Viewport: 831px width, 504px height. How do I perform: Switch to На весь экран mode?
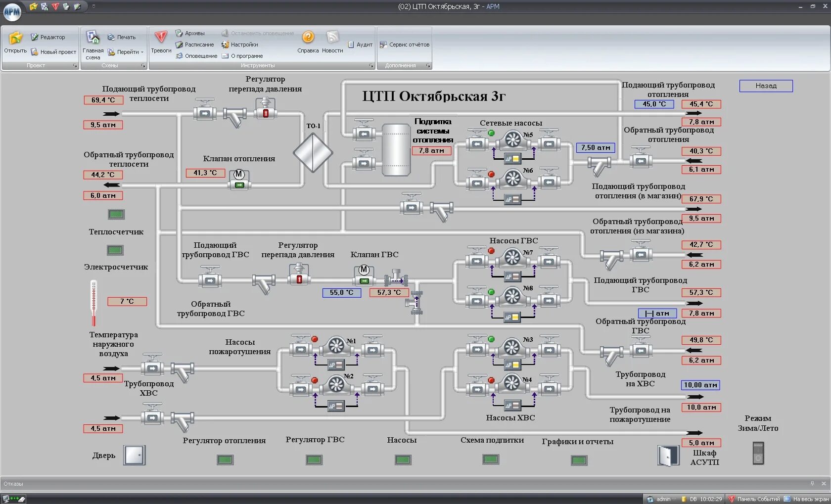806,499
